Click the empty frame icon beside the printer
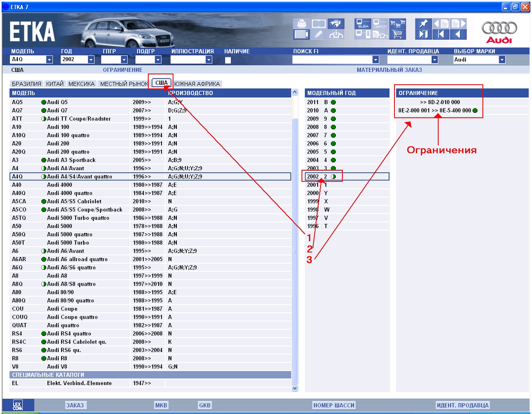 click(318, 24)
